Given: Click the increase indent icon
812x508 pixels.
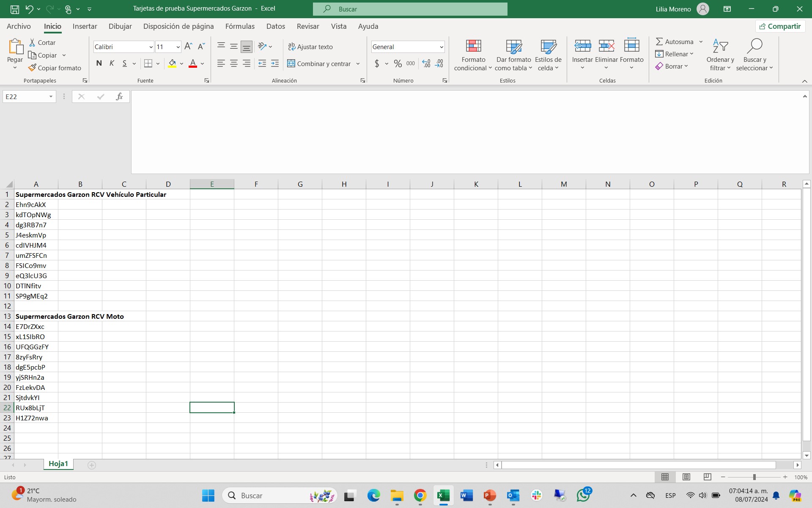Looking at the screenshot, I should click(x=275, y=63).
